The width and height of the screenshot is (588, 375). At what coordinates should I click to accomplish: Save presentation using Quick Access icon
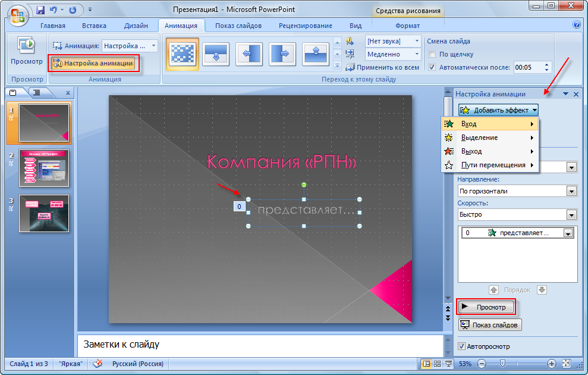[x=40, y=10]
